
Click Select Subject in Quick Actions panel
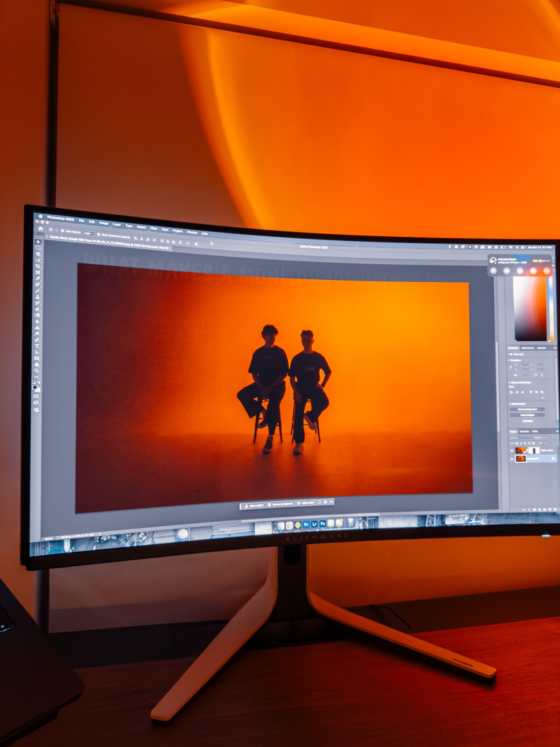click(x=527, y=415)
